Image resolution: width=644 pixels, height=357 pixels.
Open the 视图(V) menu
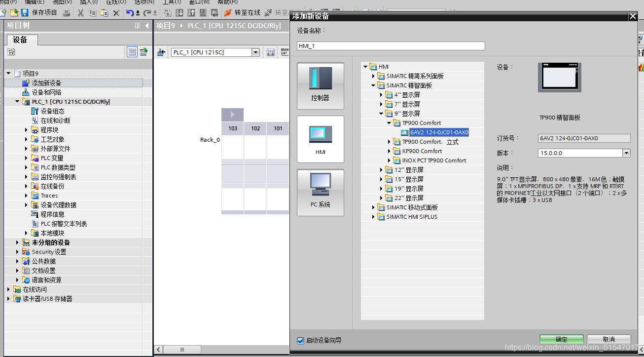click(62, 2)
